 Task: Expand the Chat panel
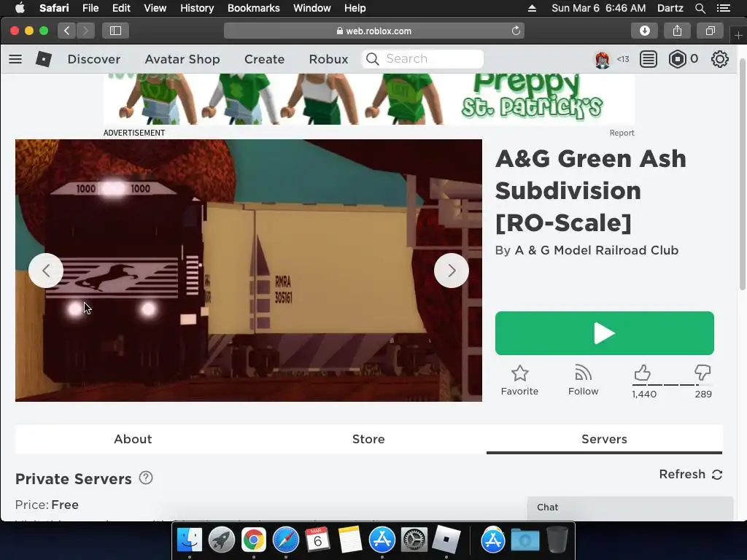click(630, 507)
